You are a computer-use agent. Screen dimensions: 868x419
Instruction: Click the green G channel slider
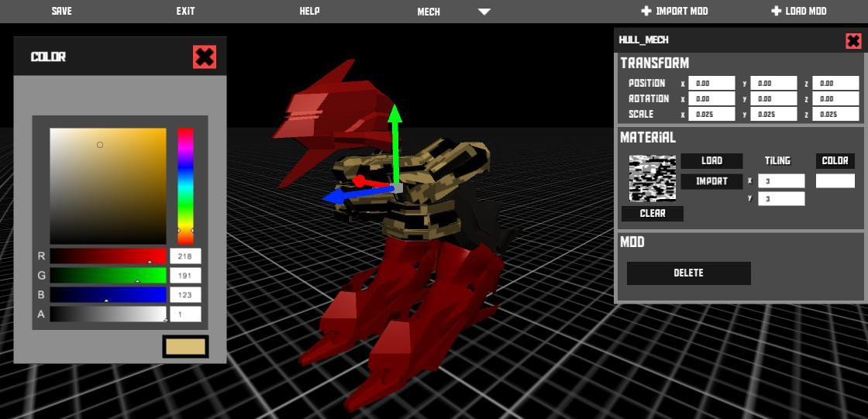tap(108, 275)
